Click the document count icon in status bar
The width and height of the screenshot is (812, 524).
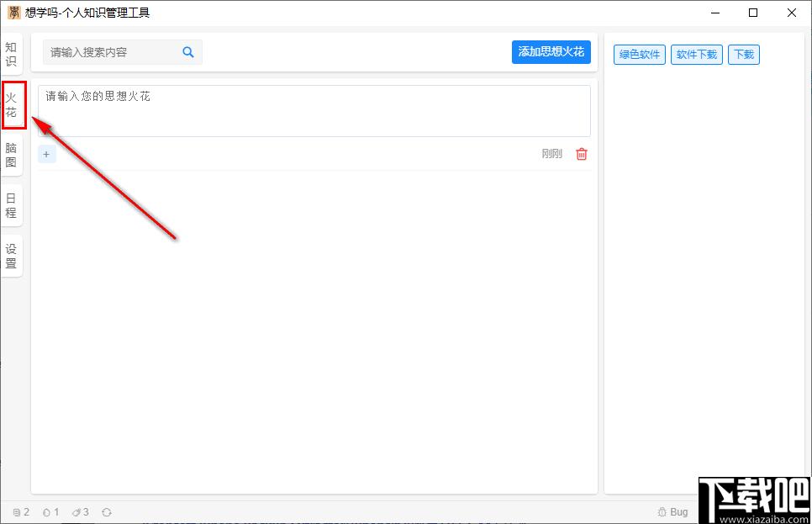[x=17, y=512]
